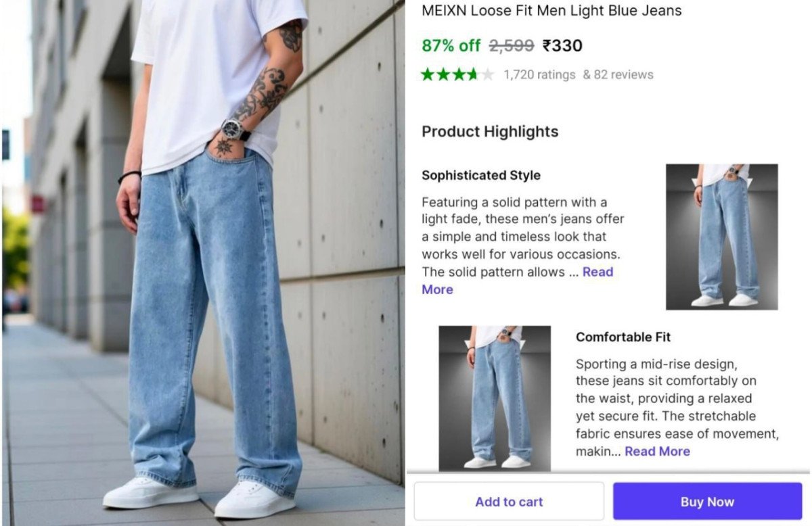Click the empty grey fifth star
This screenshot has height=526, width=812.
[x=487, y=74]
